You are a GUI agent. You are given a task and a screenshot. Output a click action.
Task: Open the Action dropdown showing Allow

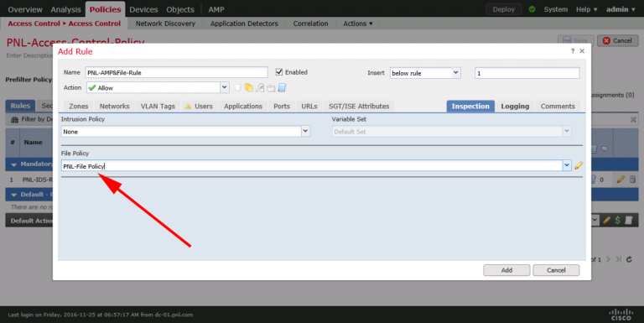224,87
